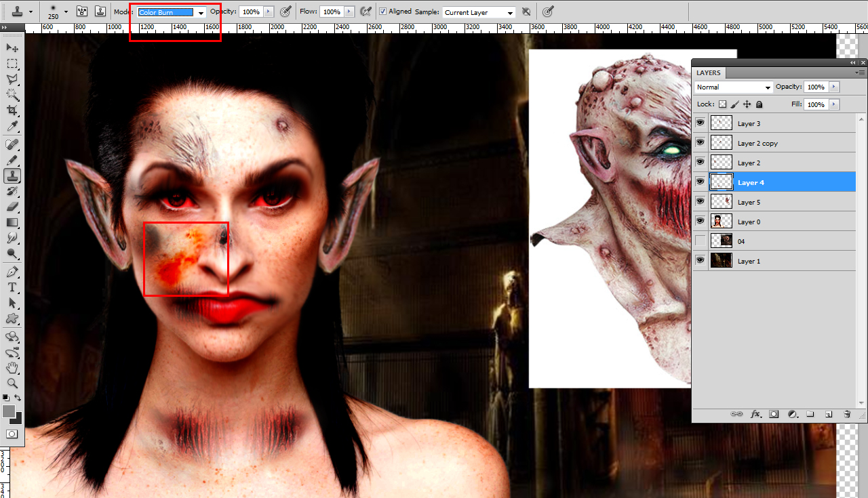
Task: Create a new layer
Action: pos(828,414)
